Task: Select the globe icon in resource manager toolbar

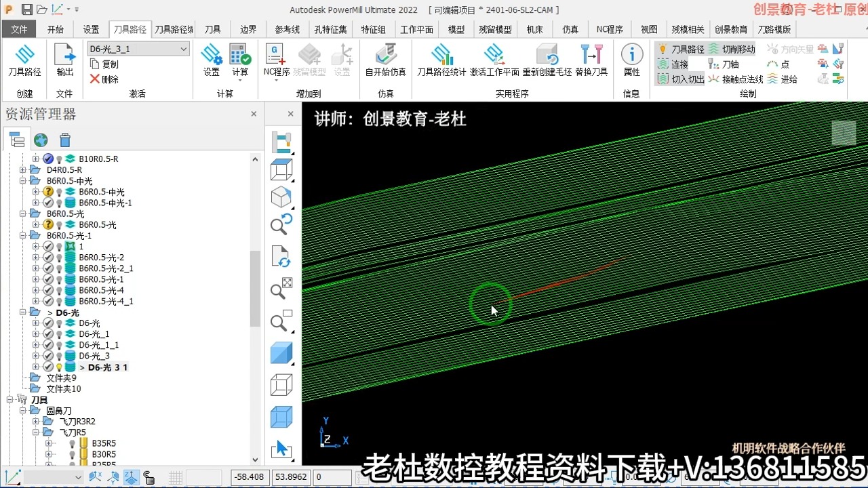Action: click(41, 140)
